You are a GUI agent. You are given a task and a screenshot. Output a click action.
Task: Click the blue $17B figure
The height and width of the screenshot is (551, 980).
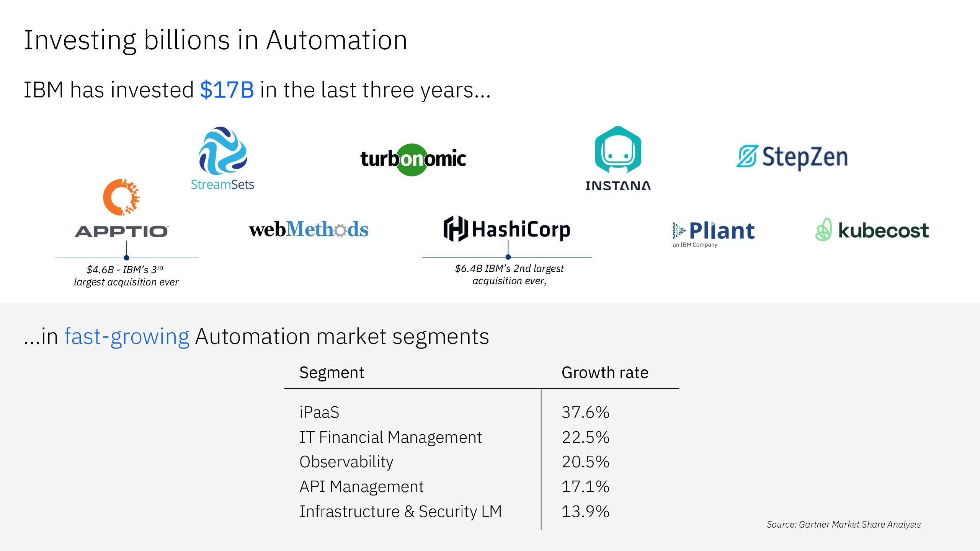tap(227, 90)
